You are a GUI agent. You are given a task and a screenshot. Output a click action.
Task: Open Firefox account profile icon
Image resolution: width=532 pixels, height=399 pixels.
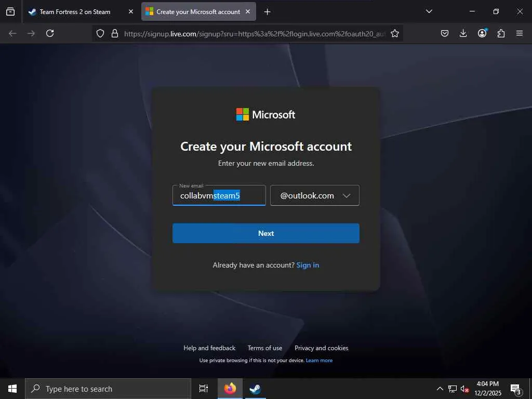(x=482, y=33)
